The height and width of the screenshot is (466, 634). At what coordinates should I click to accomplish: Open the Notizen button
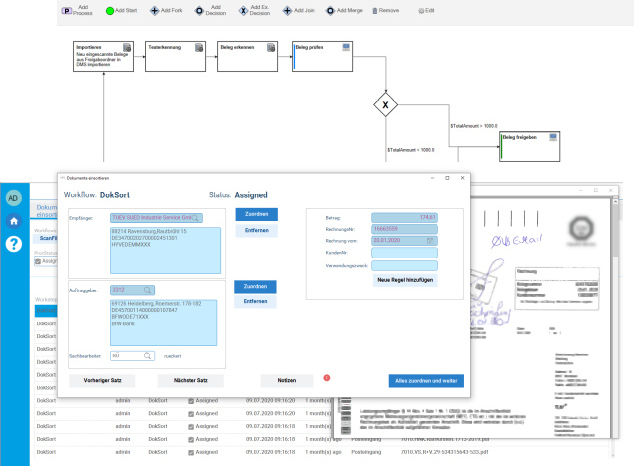click(x=287, y=381)
